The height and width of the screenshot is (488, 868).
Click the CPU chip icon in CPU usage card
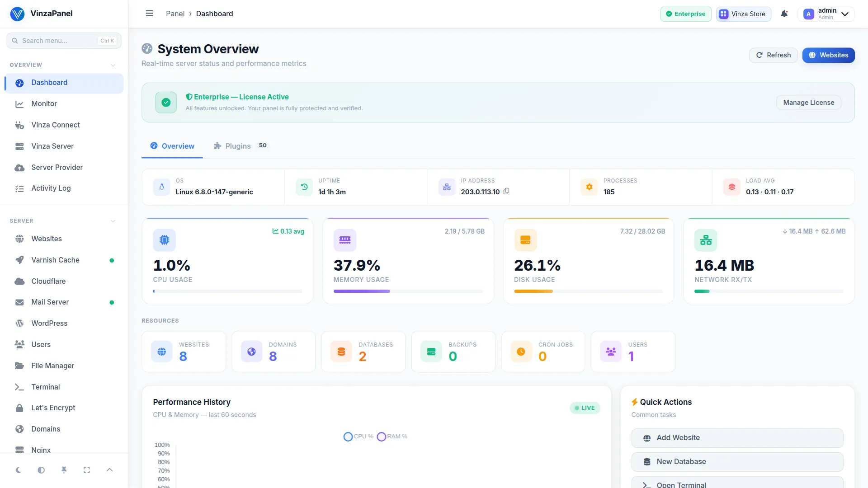click(165, 240)
